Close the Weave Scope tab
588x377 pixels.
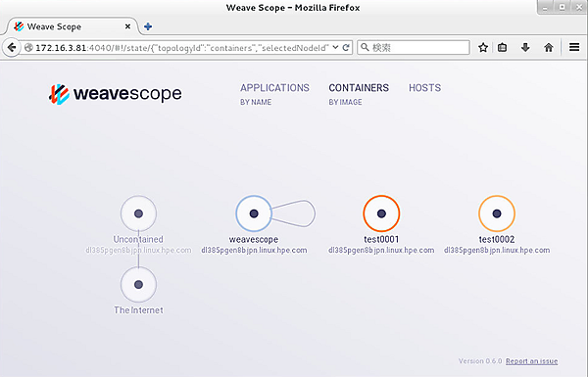click(127, 26)
